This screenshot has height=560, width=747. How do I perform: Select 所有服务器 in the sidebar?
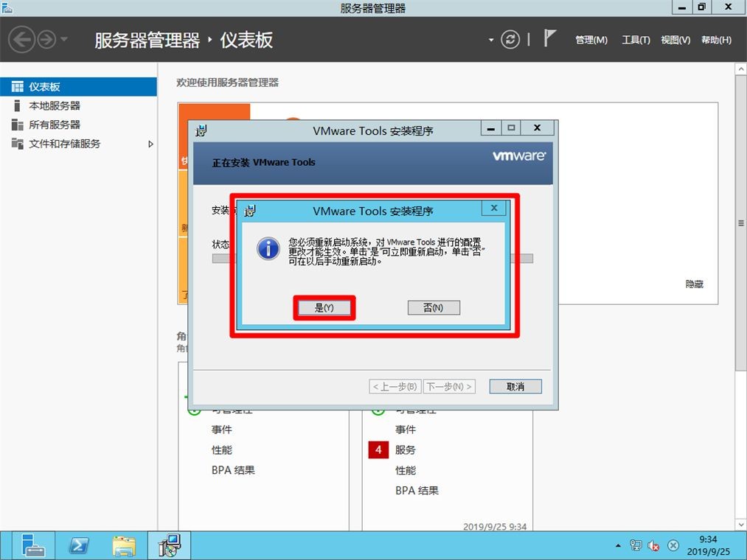[79, 125]
